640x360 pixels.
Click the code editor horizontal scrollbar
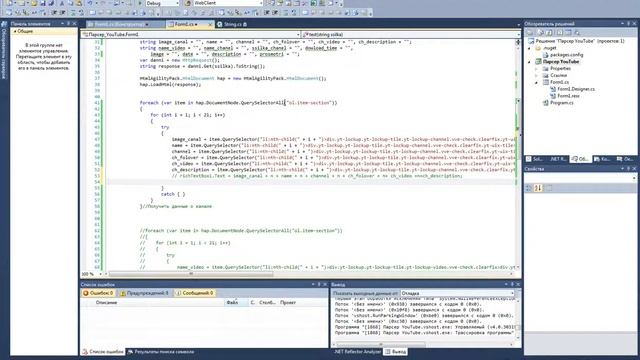[x=310, y=274]
